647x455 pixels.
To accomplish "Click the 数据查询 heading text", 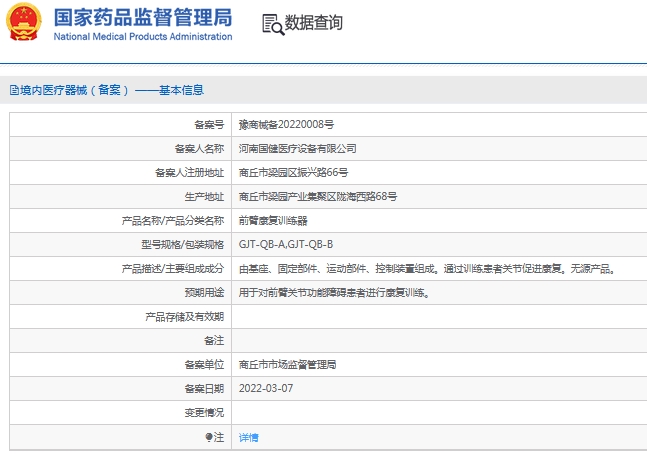I will coord(314,22).
